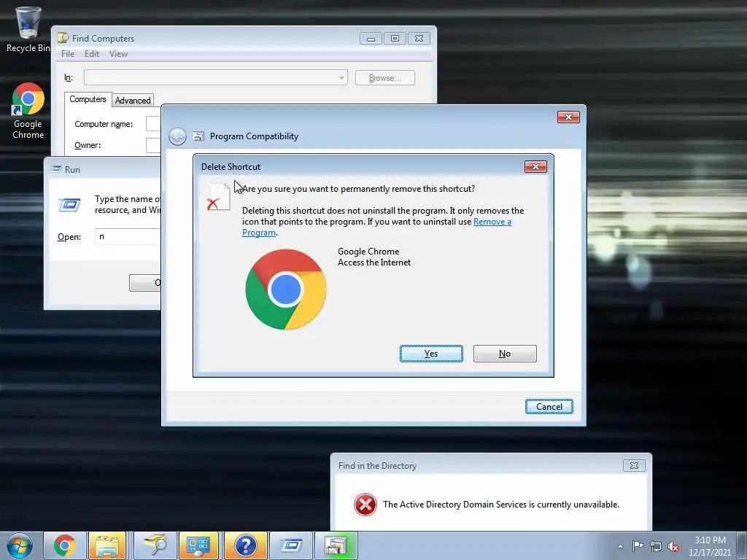This screenshot has height=560, width=747.
Task: Select the Google Chrome desktop shortcut
Action: click(x=28, y=111)
